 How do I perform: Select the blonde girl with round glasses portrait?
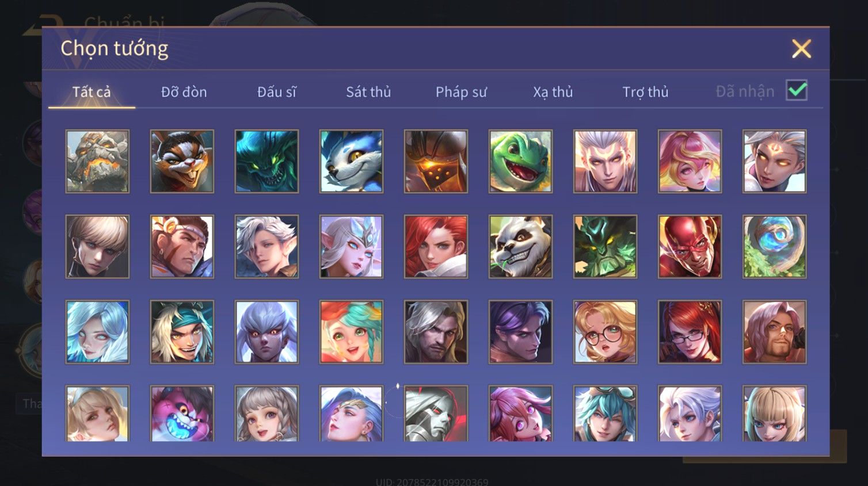tap(605, 332)
